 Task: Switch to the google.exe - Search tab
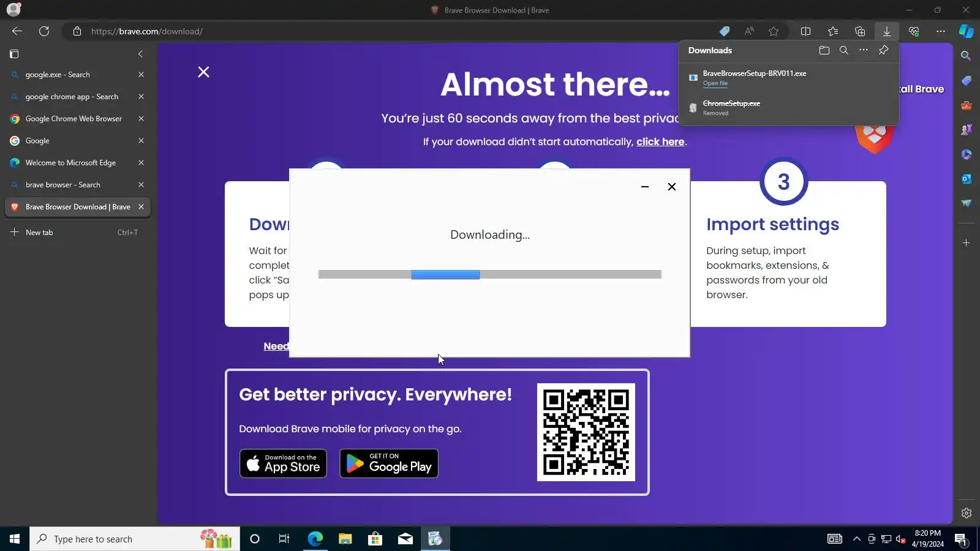pos(77,75)
